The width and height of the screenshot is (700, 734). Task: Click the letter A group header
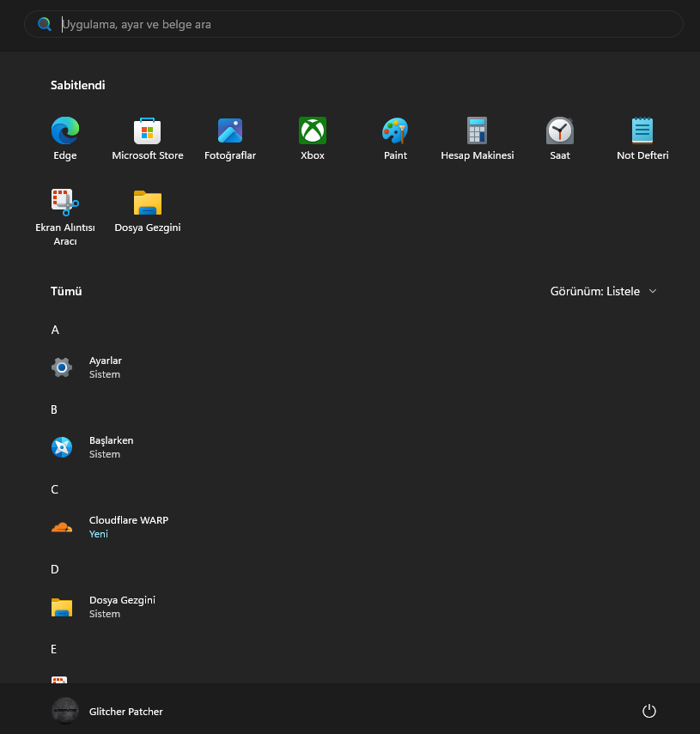[x=55, y=330]
